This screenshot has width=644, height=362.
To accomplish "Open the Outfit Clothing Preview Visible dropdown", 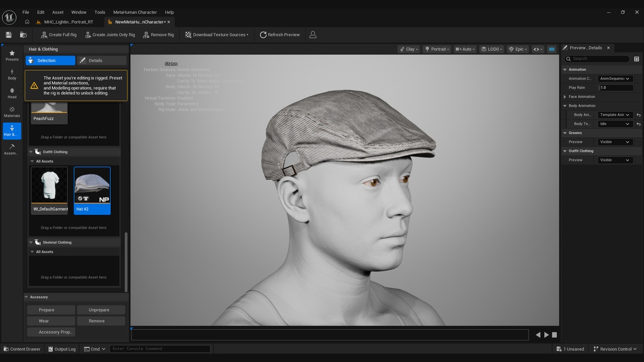I will pos(615,160).
